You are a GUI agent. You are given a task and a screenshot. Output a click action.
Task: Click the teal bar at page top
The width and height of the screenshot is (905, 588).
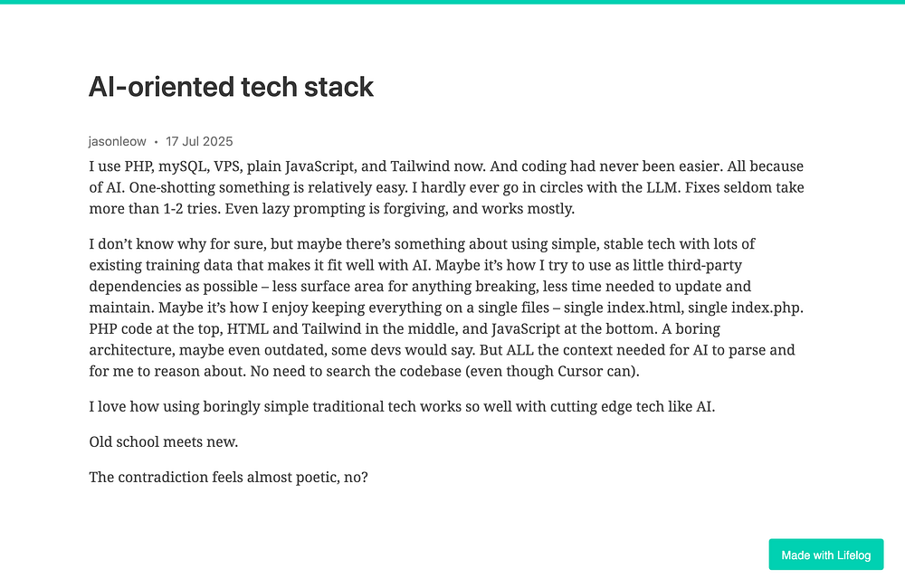click(x=452, y=2)
